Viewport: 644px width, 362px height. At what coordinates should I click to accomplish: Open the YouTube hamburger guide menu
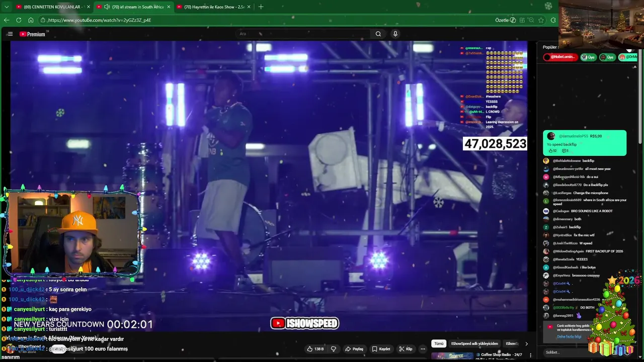[x=10, y=34]
